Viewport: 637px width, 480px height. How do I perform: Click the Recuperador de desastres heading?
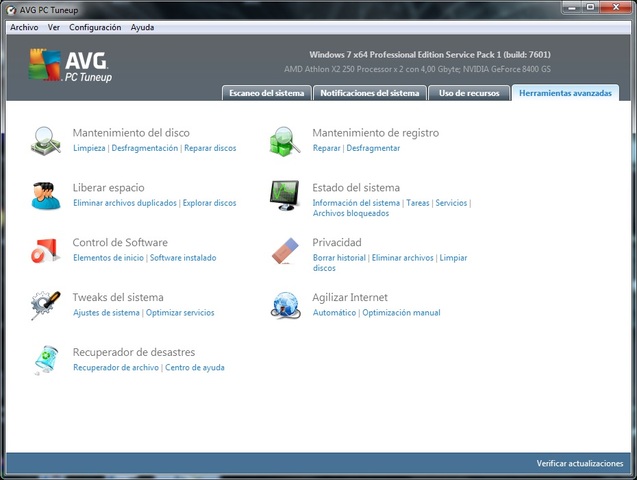[134, 352]
